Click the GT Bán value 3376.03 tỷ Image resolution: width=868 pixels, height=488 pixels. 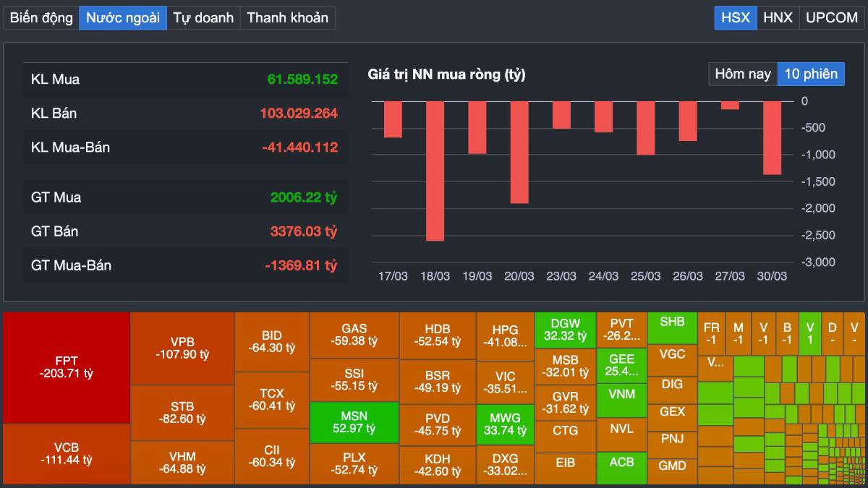coord(304,231)
